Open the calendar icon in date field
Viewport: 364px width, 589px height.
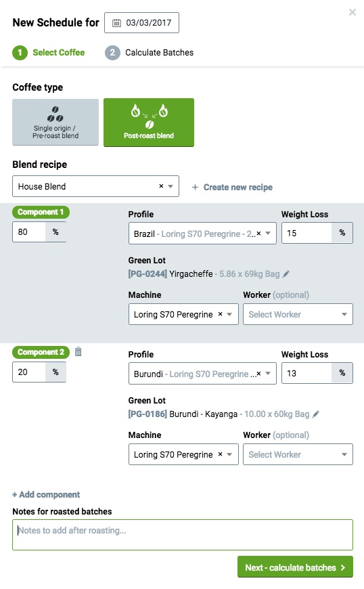116,23
